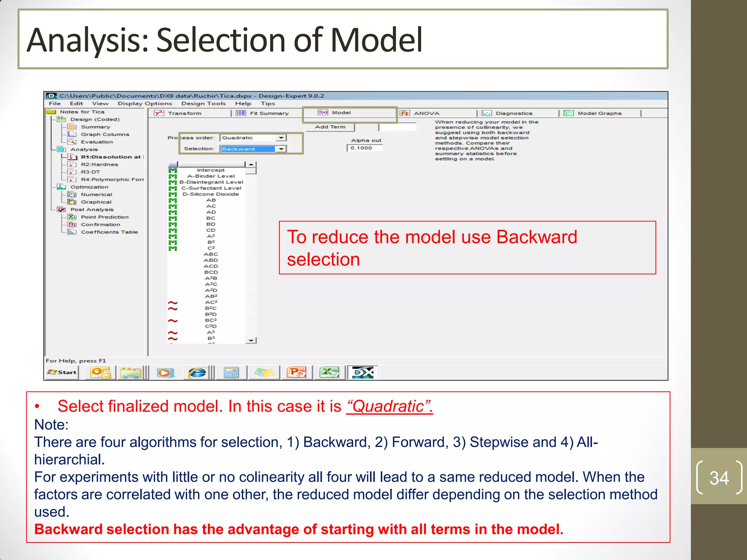747x560 pixels.
Task: Open Coefficients Table icon
Action: [x=72, y=232]
